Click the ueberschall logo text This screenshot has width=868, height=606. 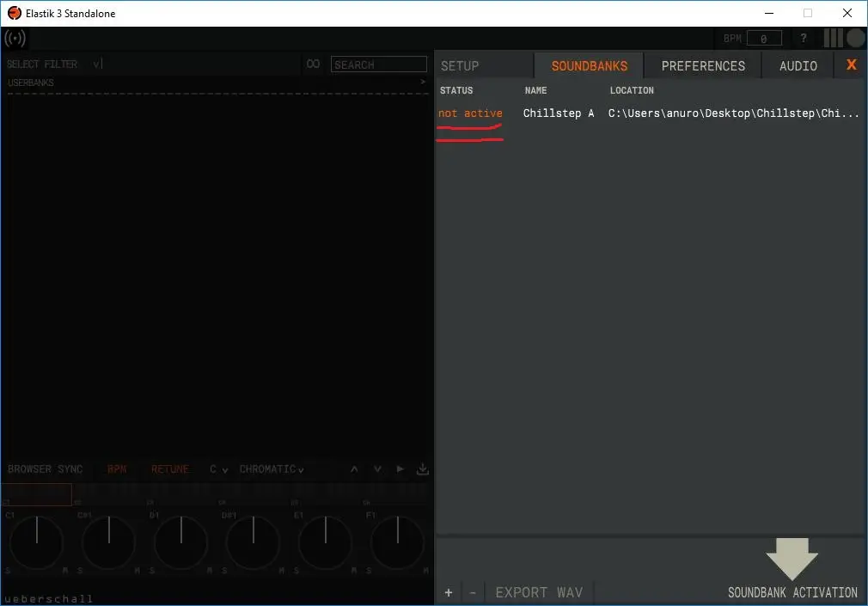pyautogui.click(x=49, y=599)
